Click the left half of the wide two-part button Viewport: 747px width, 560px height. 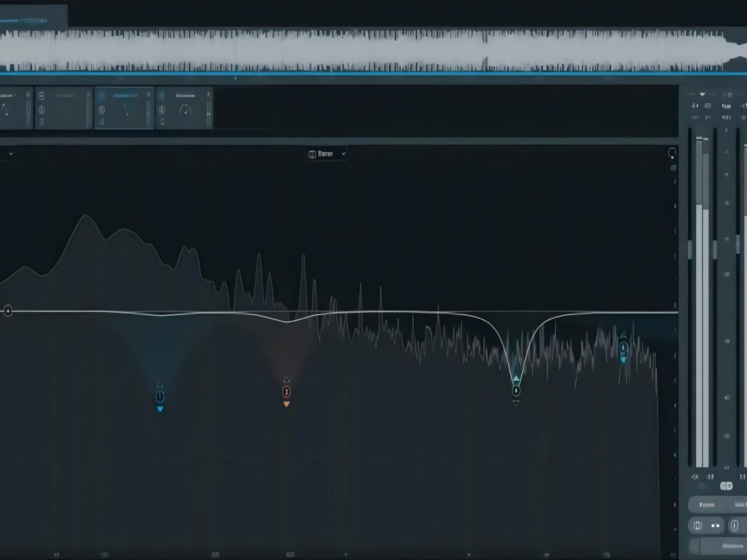point(707,504)
